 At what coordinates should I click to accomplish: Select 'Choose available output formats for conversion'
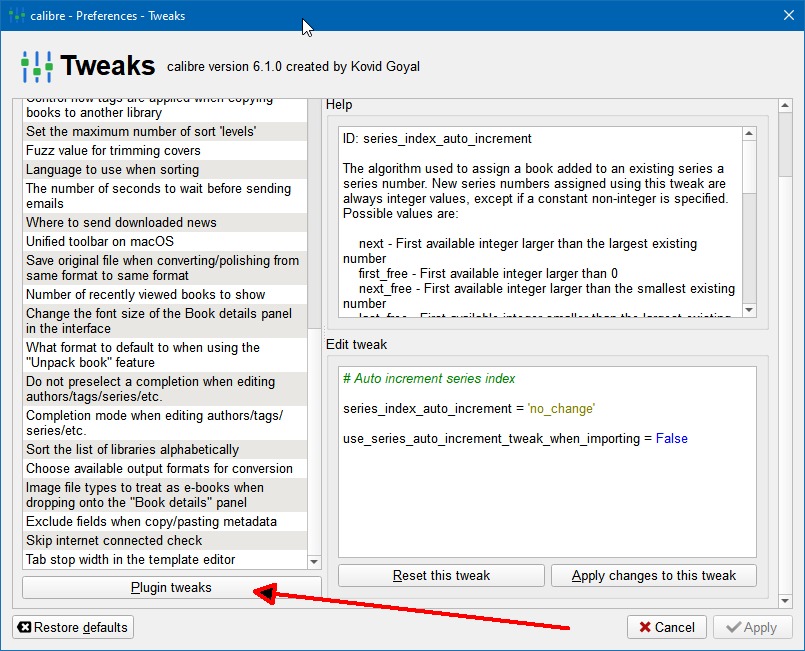165,468
